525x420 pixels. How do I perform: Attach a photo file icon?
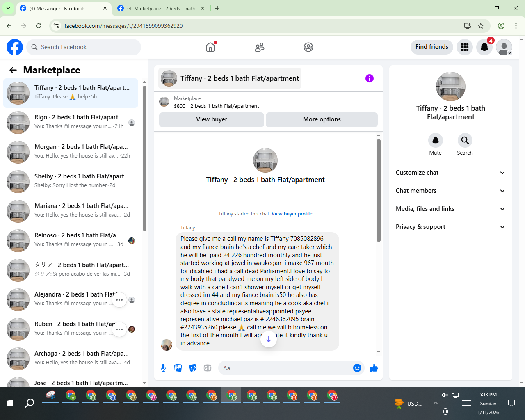click(x=178, y=368)
